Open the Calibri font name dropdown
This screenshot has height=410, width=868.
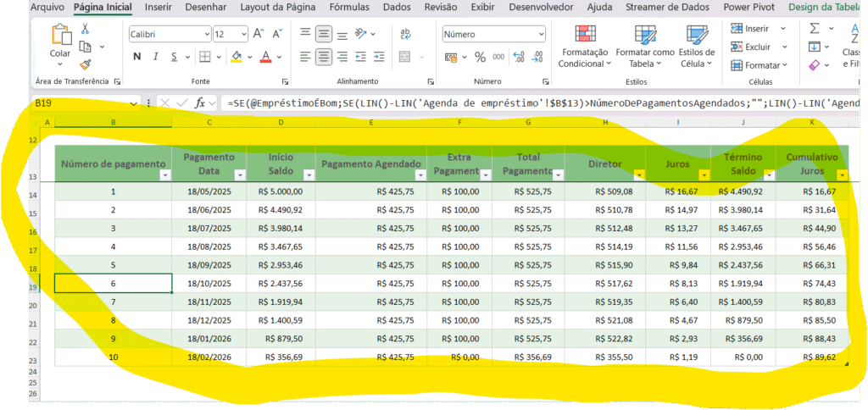pos(207,34)
